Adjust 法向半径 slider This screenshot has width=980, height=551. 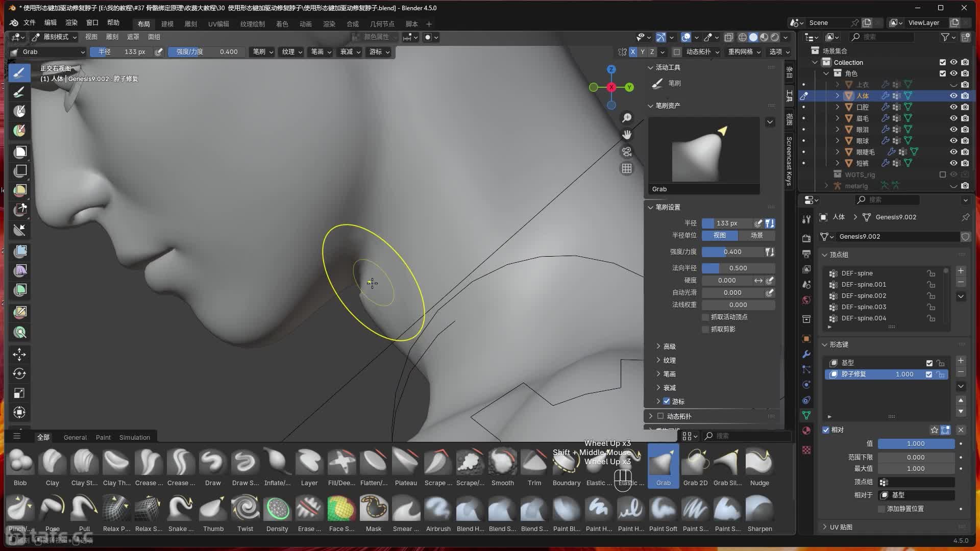[738, 268]
